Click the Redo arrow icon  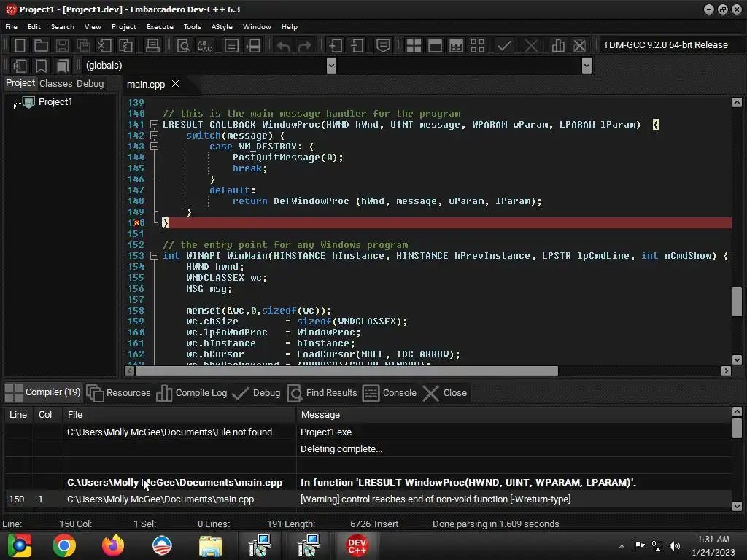304,46
